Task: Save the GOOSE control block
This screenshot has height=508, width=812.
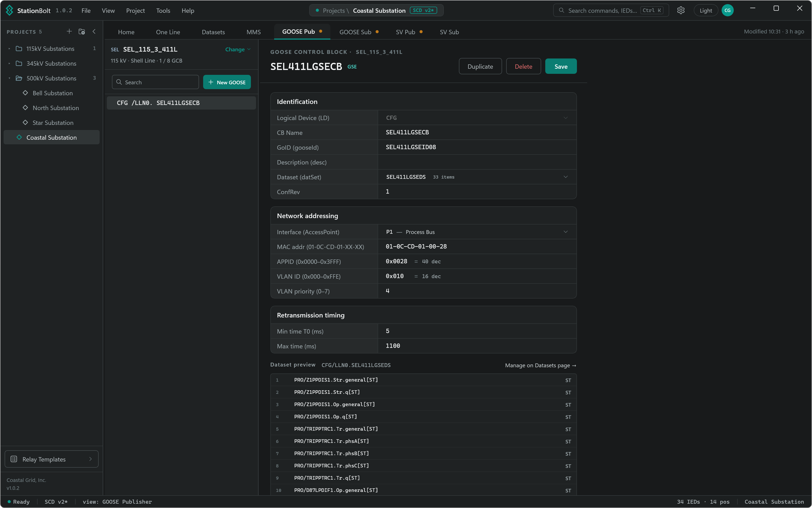Action: (x=561, y=66)
